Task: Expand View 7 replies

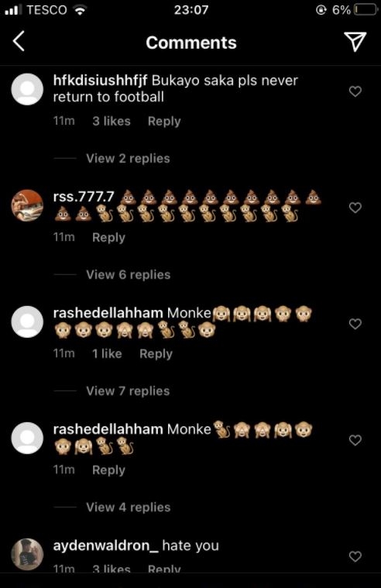Action: (x=128, y=390)
